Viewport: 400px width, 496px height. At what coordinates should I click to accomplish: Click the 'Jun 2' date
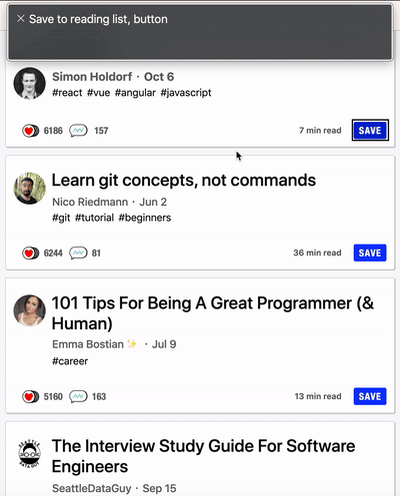(153, 202)
